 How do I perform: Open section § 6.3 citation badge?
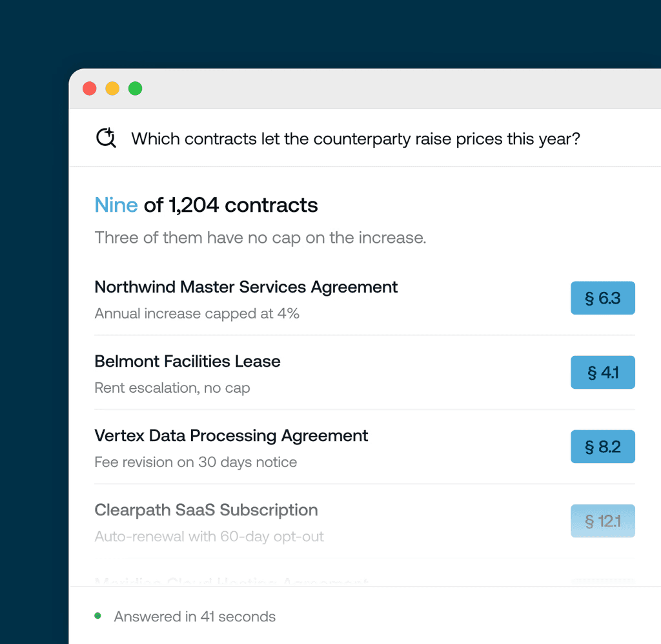[x=602, y=298]
